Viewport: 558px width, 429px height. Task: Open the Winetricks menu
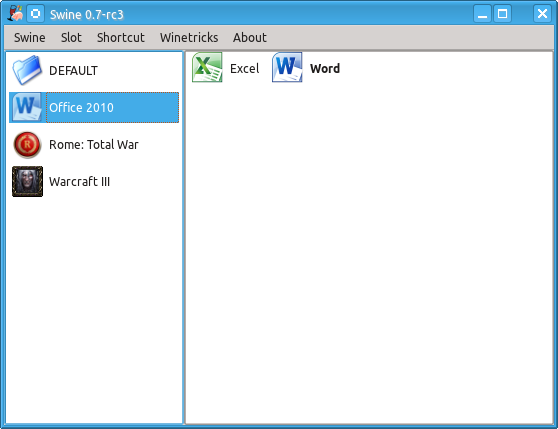tap(189, 37)
